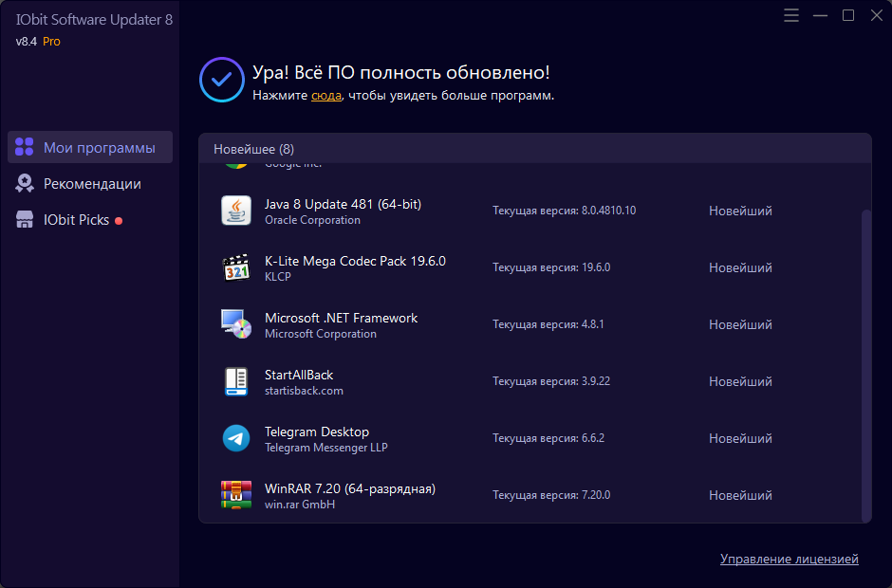This screenshot has height=588, width=892.
Task: Click the blue checkmark circle status icon
Action: pyautogui.click(x=222, y=80)
